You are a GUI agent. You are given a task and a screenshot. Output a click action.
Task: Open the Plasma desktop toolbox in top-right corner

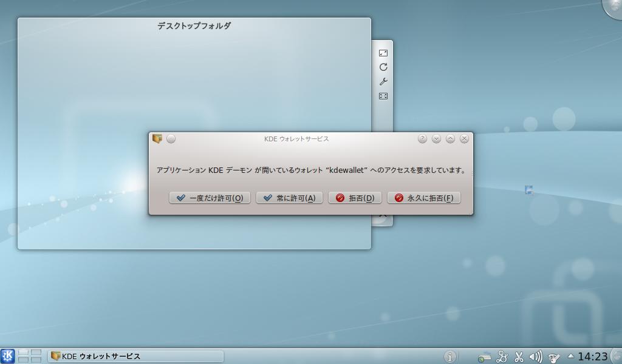(x=613, y=8)
